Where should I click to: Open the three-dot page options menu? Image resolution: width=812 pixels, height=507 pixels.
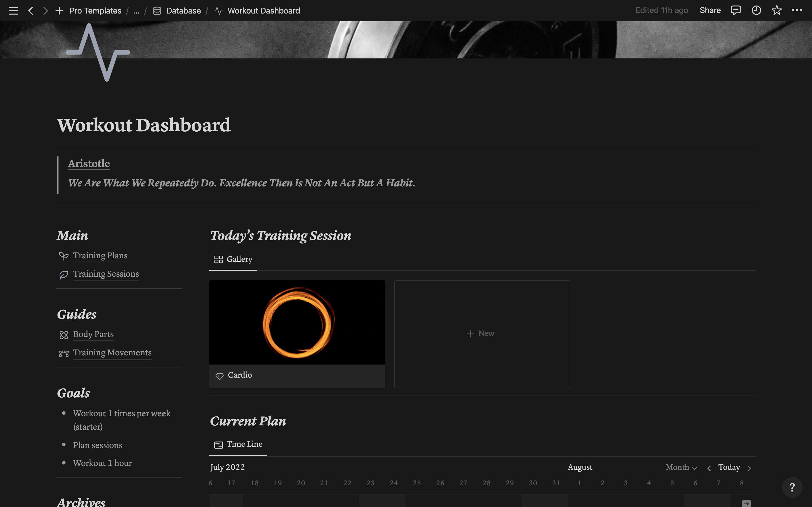(797, 10)
